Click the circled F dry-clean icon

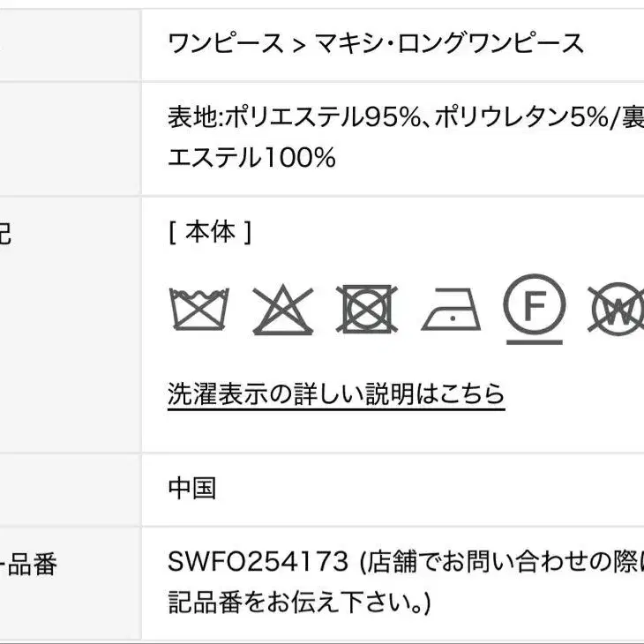pos(534,305)
